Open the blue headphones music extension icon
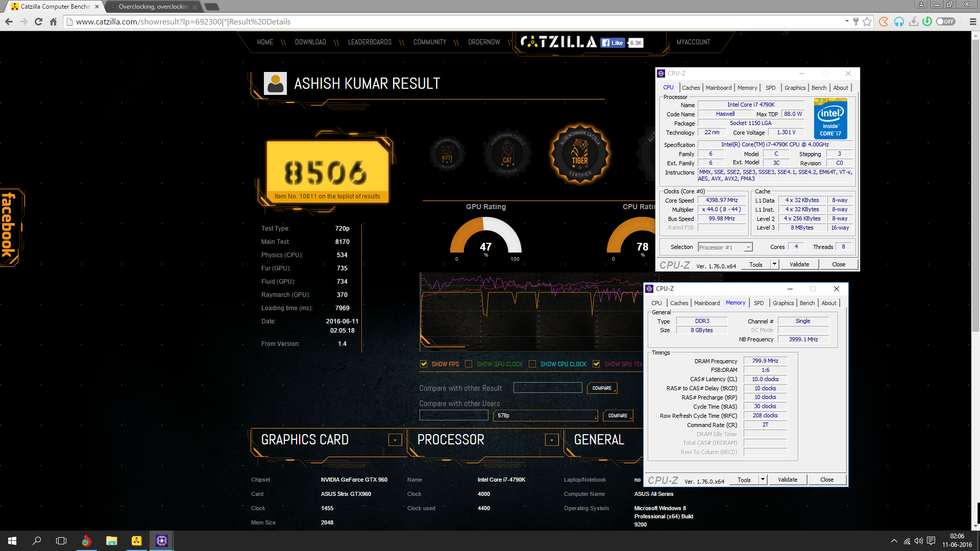This screenshot has height=551, width=980. click(x=899, y=22)
